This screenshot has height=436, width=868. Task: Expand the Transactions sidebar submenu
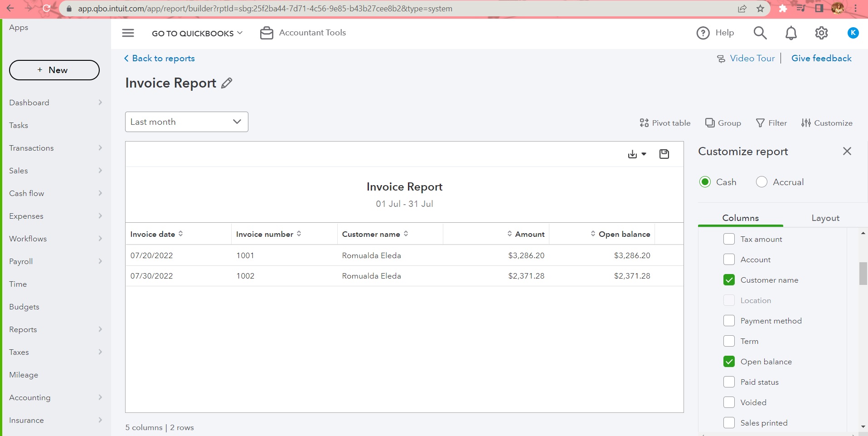coord(100,148)
